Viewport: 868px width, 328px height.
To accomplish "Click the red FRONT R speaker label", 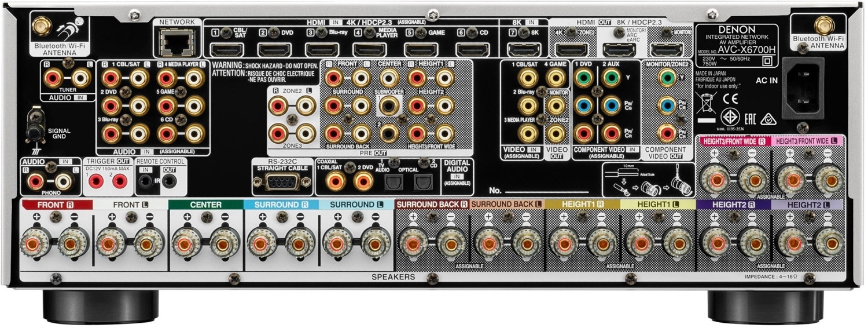I will coord(56,205).
